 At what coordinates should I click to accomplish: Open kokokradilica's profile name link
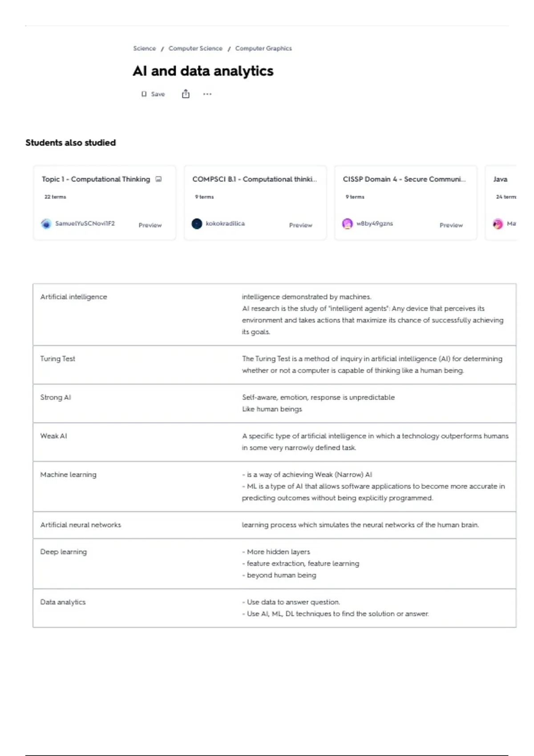point(225,224)
